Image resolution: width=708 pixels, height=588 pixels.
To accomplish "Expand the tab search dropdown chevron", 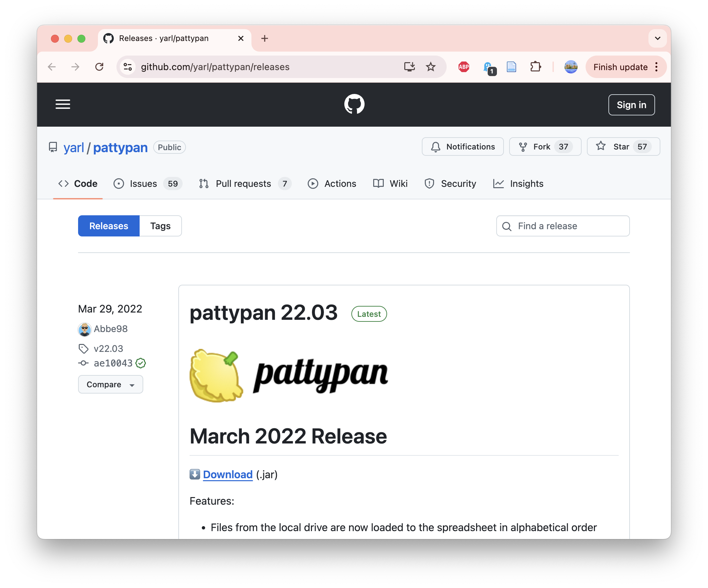I will tap(657, 38).
